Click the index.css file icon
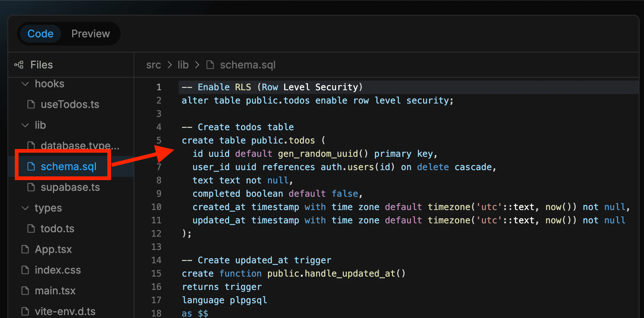The width and height of the screenshot is (644, 318). tap(25, 270)
